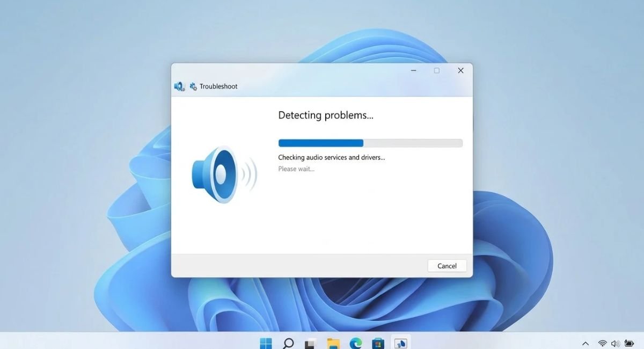Maximize the Troubleshoot window
Viewport: 644px width, 349px height.
tap(437, 71)
